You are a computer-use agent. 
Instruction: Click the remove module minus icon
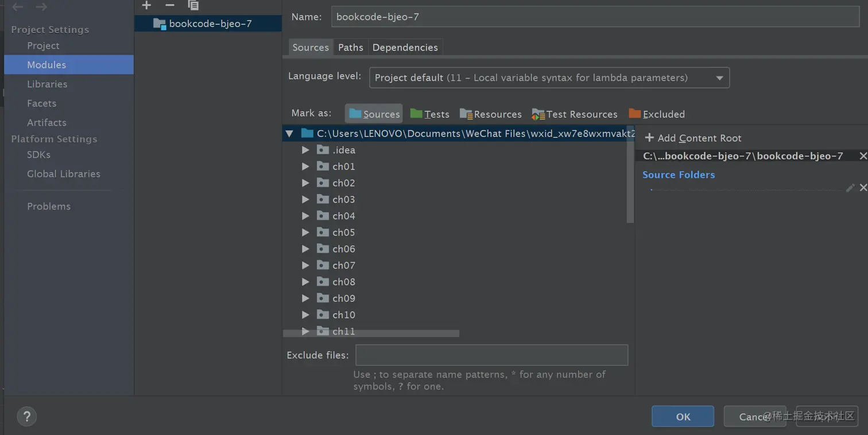tap(169, 5)
